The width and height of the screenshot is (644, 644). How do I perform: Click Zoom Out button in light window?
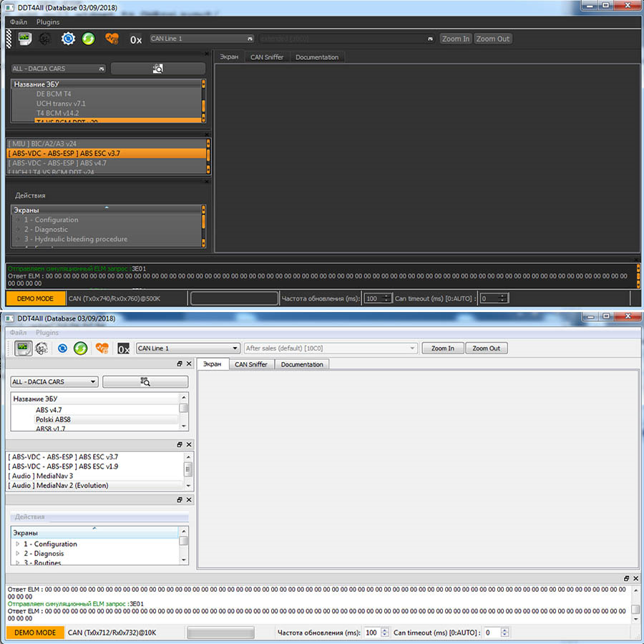click(x=487, y=348)
